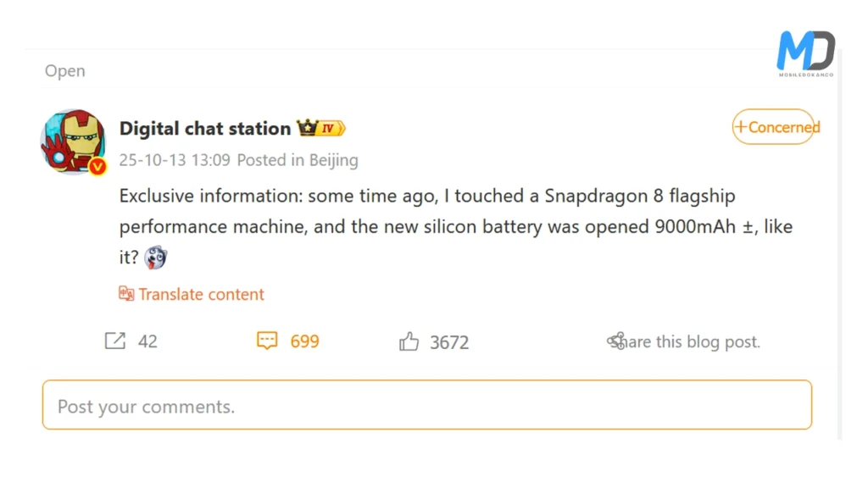
Task: Open the Digital chat station profile name
Action: pyautogui.click(x=204, y=129)
